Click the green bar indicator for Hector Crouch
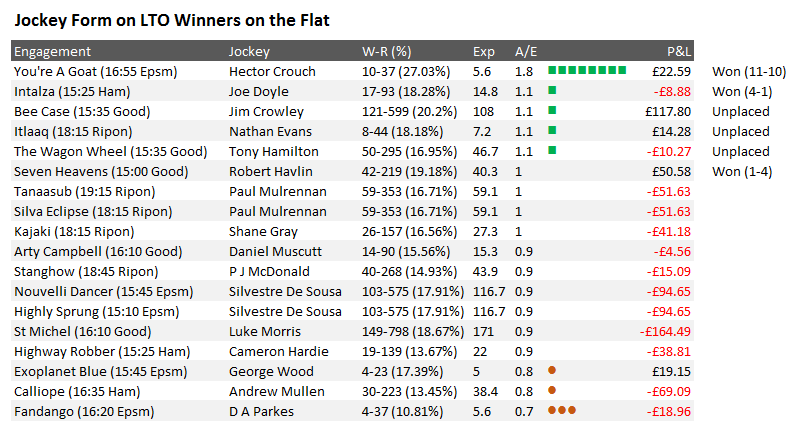 [587, 70]
